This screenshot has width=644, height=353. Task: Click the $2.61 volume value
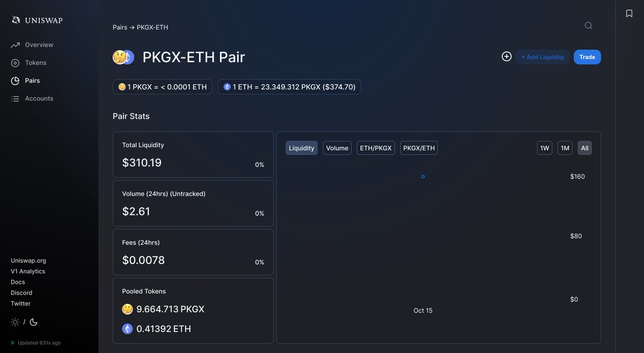click(x=136, y=211)
